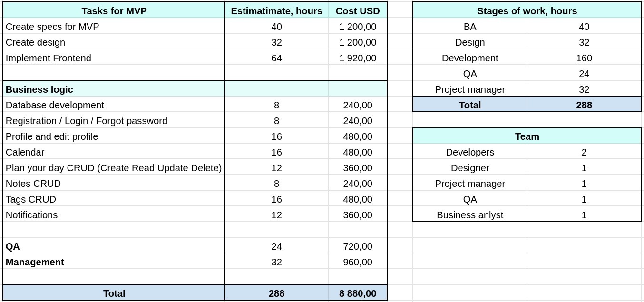This screenshot has width=644, height=302.
Task: Click the 'Tags CRUD' cell
Action: point(114,199)
